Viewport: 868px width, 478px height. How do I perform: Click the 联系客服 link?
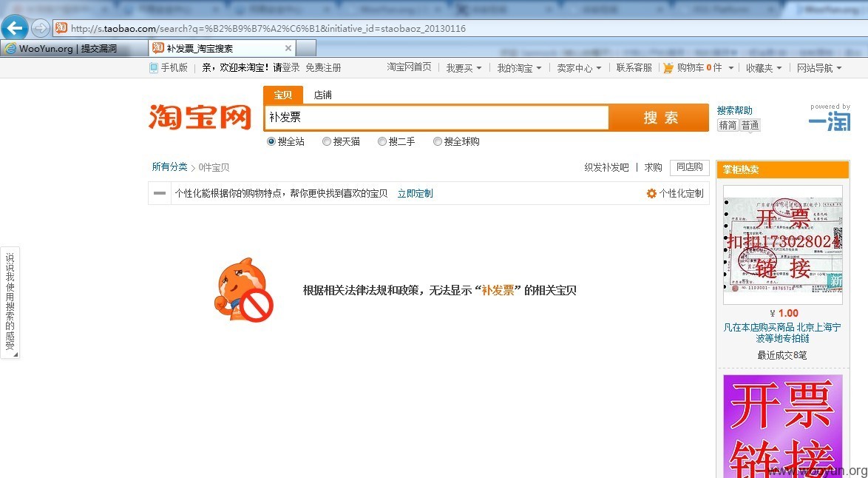(634, 67)
